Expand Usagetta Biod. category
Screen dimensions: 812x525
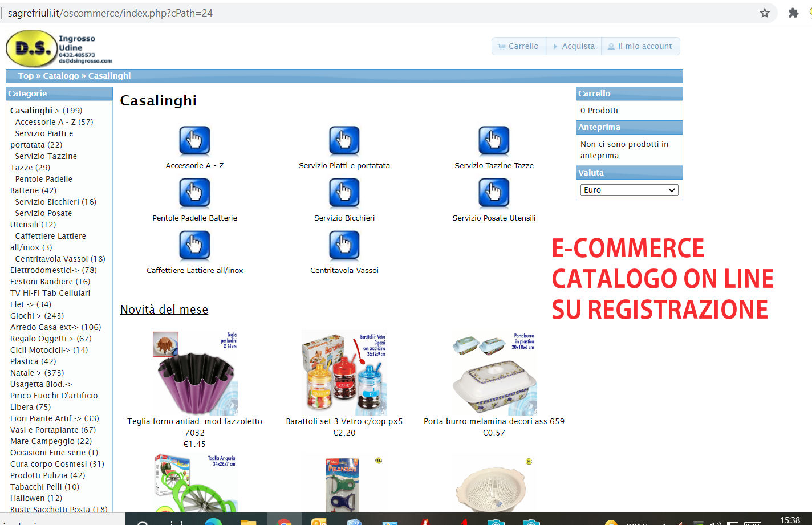click(x=41, y=384)
